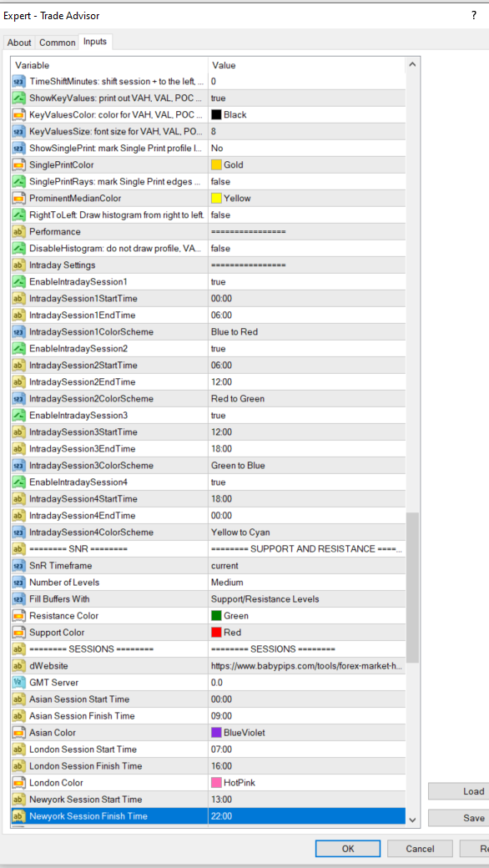Screen dimensions: 489x868
Task: Click the boolean icon beside EnableIntradaySession1
Action: point(18,282)
